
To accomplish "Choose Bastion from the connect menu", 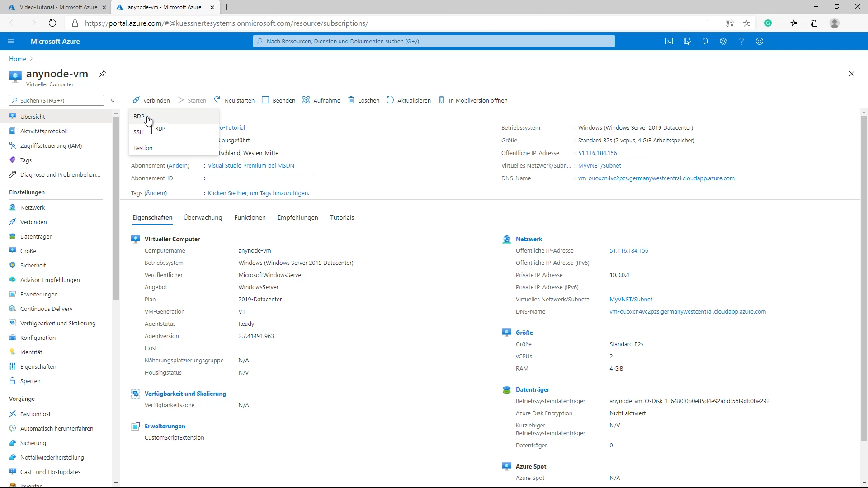I will click(x=174, y=148).
